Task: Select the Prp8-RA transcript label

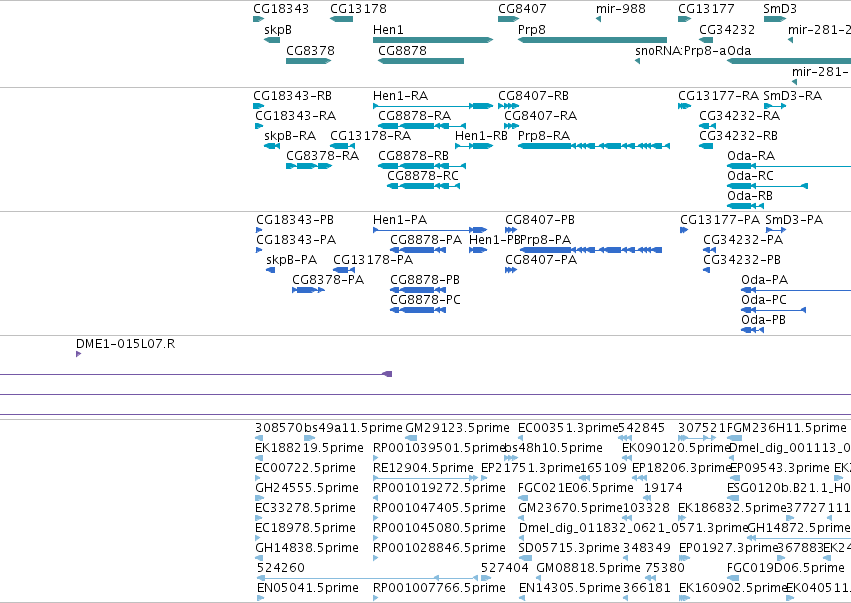Action: pyautogui.click(x=544, y=136)
